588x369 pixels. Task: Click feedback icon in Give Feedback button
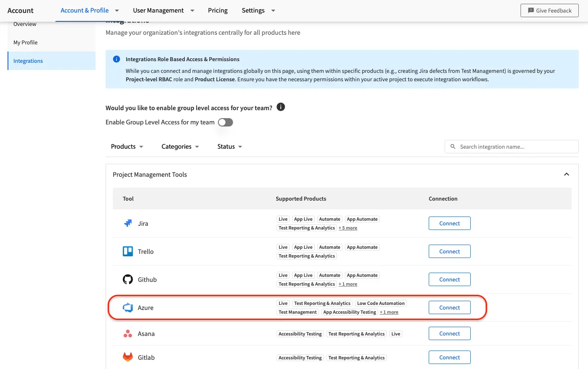tap(531, 10)
